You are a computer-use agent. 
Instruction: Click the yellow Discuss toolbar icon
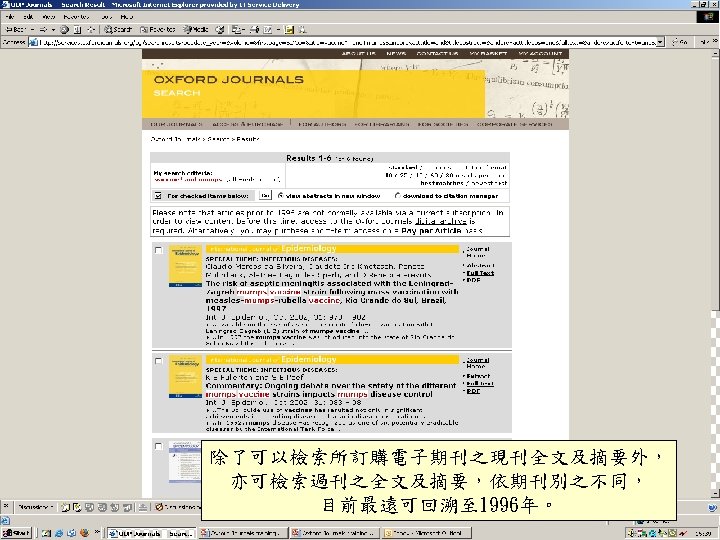coord(289,29)
